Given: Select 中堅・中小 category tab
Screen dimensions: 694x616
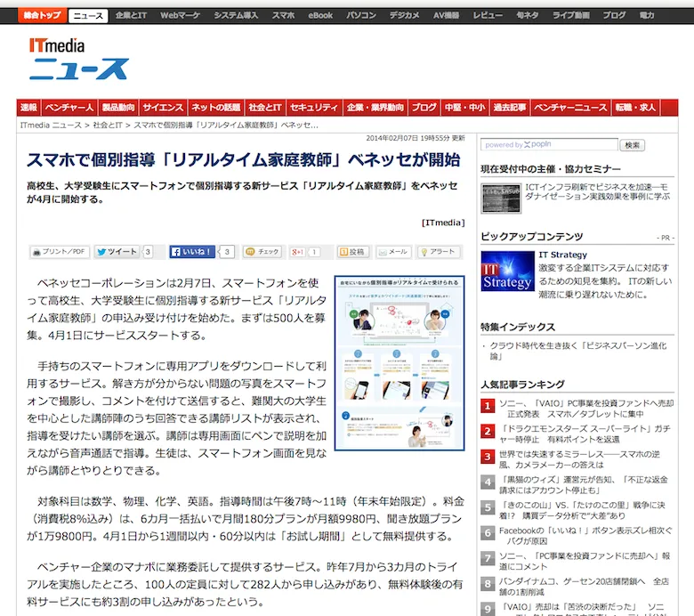Looking at the screenshot, I should 464,108.
